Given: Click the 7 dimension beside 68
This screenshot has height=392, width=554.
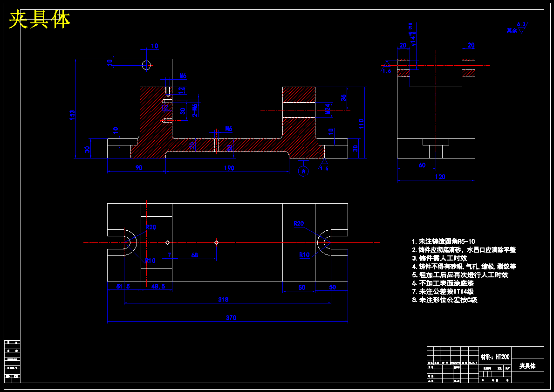Looking at the screenshot, I should click(169, 255).
